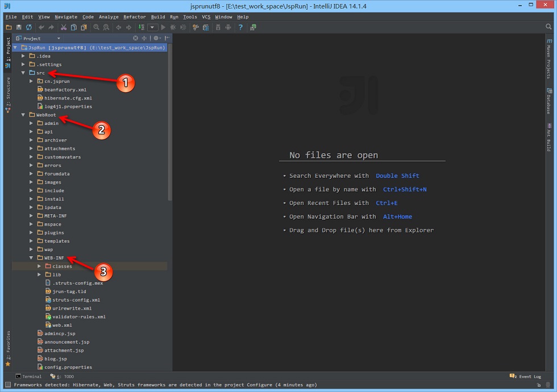Open the run configuration dropdown
The height and width of the screenshot is (392, 557).
tap(152, 27)
